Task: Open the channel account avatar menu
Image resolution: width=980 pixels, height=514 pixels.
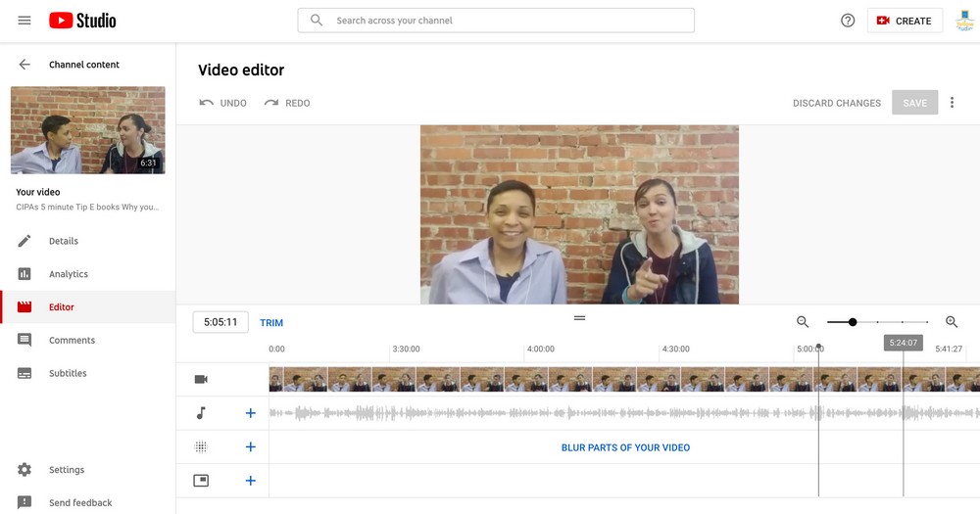Action: (x=963, y=21)
